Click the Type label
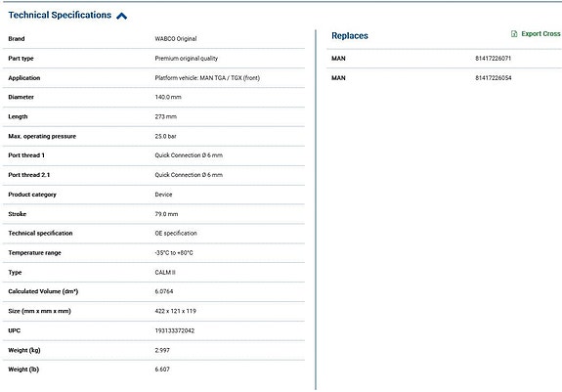This screenshot has height=392, width=562. click(x=15, y=273)
